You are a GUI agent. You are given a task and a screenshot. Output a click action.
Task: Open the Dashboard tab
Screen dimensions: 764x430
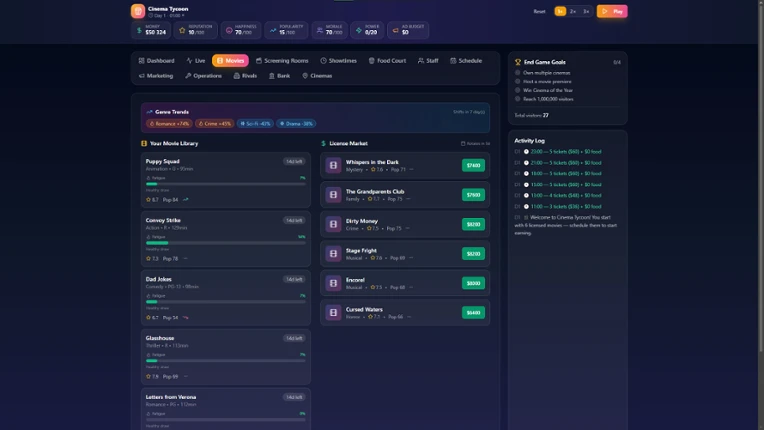(x=156, y=61)
